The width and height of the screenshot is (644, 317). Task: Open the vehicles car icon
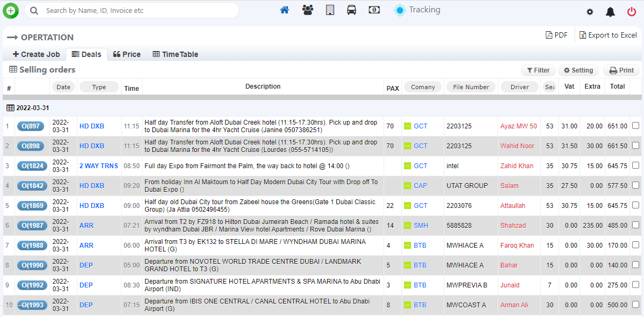point(351,10)
